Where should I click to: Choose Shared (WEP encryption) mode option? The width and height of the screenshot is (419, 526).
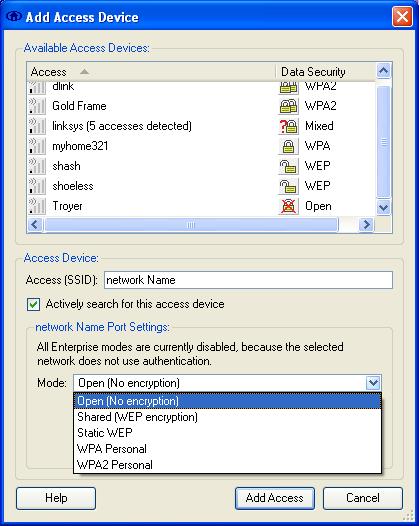[227, 417]
